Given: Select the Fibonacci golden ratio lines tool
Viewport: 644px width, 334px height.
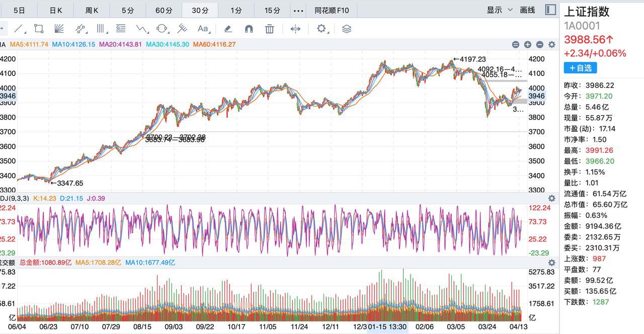Looking at the screenshot, I should tap(121, 29).
